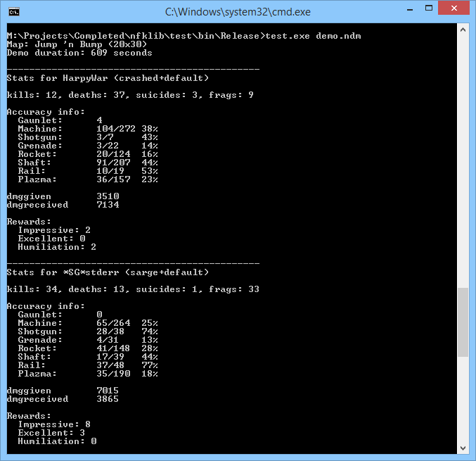Image resolution: width=476 pixels, height=461 pixels.
Task: Minimize the cmd.exe window
Action: pos(410,9)
